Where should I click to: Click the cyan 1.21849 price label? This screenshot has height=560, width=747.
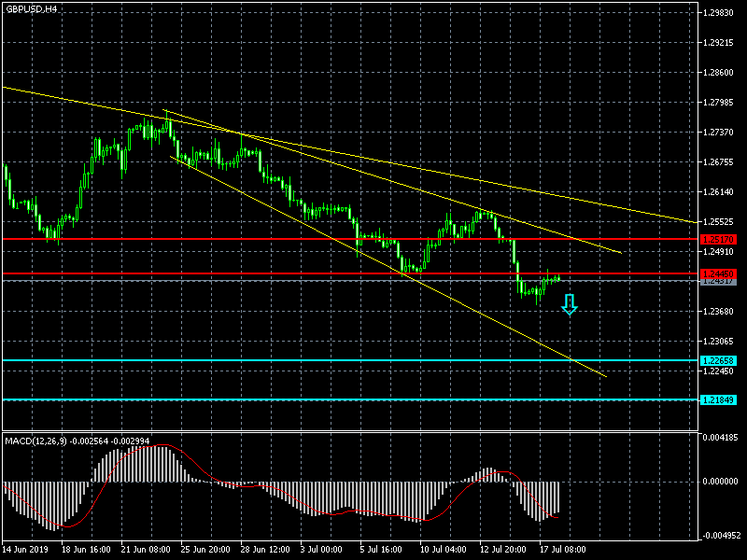coord(717,399)
